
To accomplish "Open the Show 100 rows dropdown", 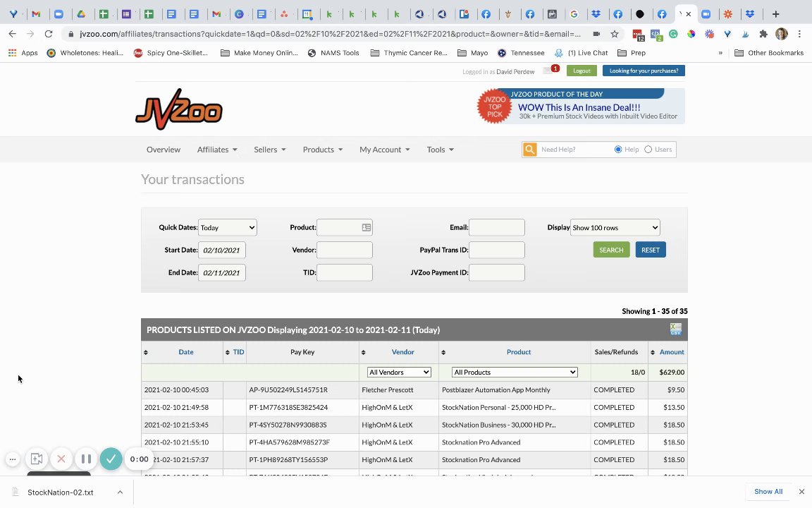I will [x=615, y=228].
